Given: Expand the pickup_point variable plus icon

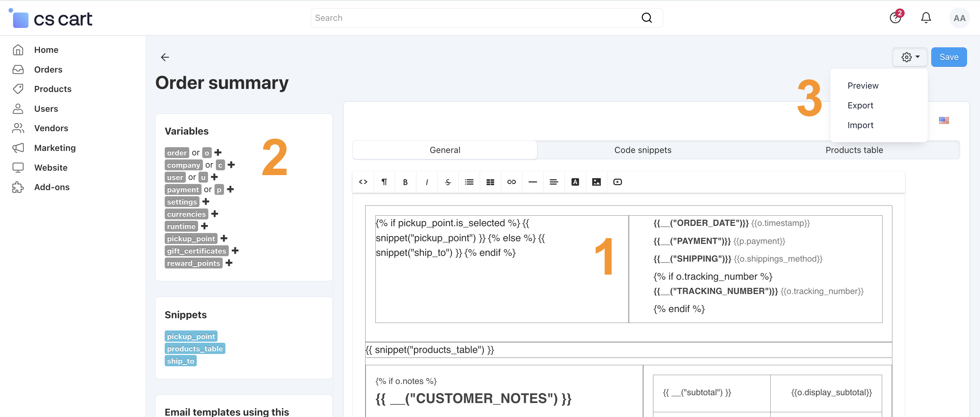Looking at the screenshot, I should click(224, 238).
